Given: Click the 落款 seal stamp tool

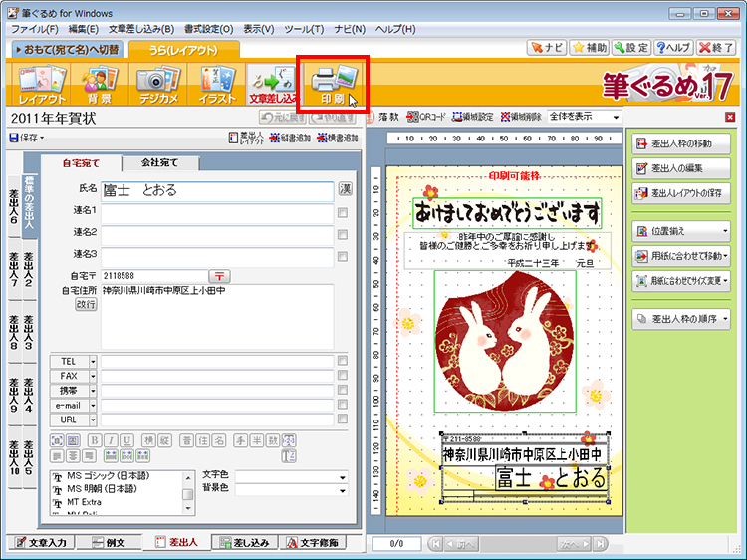Looking at the screenshot, I should click(383, 117).
